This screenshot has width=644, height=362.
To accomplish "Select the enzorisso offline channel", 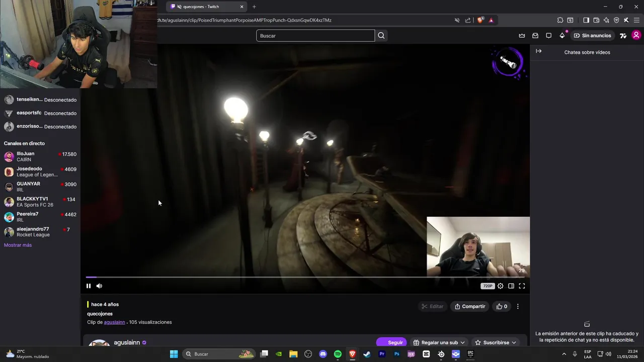I will tap(40, 127).
